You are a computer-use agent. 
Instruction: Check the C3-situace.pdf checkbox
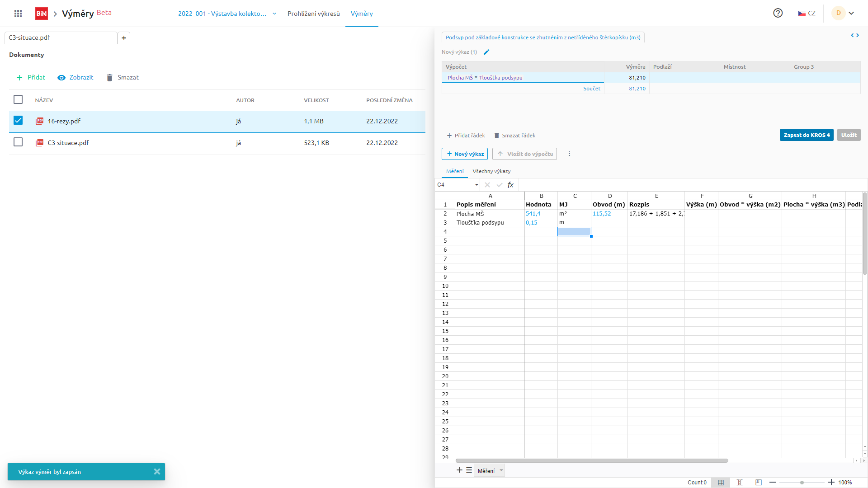(x=18, y=142)
